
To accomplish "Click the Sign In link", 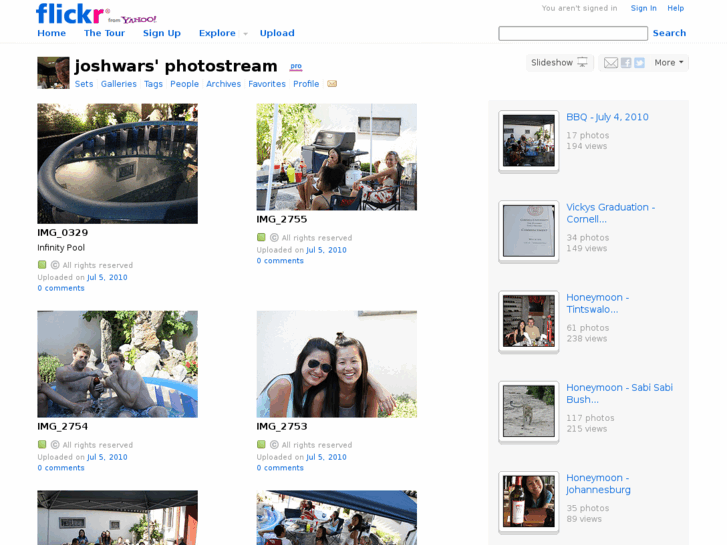I will (x=644, y=8).
